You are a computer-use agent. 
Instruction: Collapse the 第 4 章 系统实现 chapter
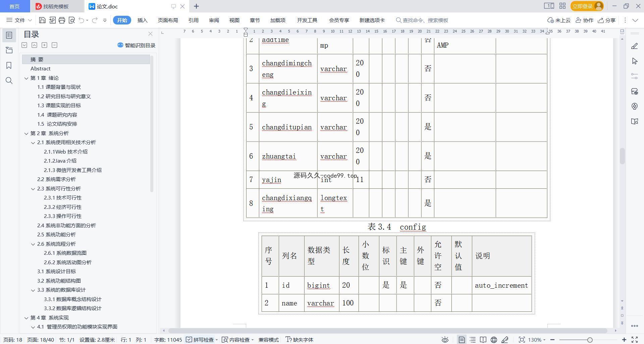coord(26,318)
